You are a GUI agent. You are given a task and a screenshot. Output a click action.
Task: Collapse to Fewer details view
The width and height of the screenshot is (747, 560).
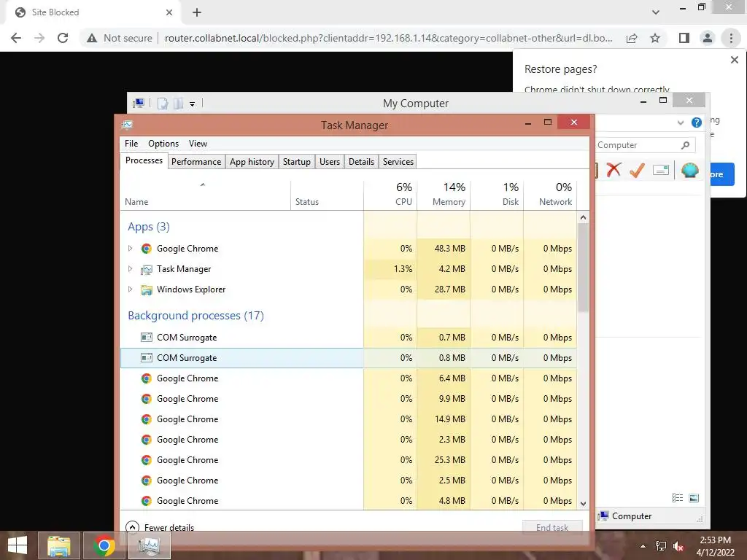(x=160, y=527)
